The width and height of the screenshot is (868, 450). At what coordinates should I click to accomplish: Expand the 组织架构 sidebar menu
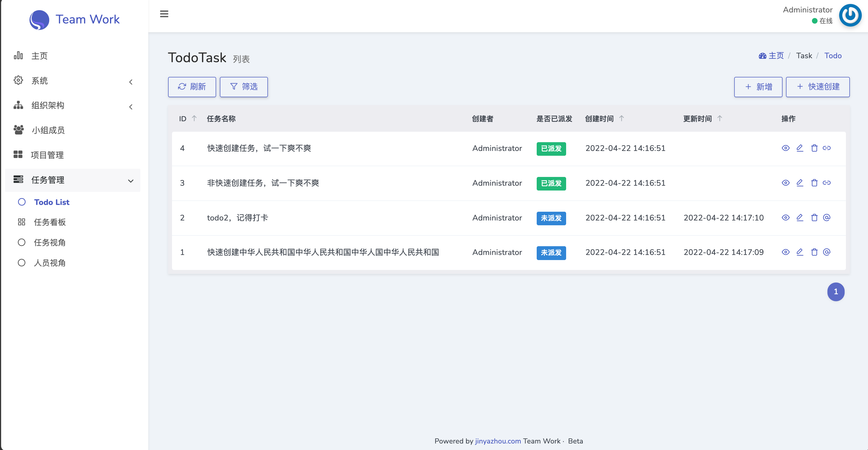pyautogui.click(x=73, y=106)
